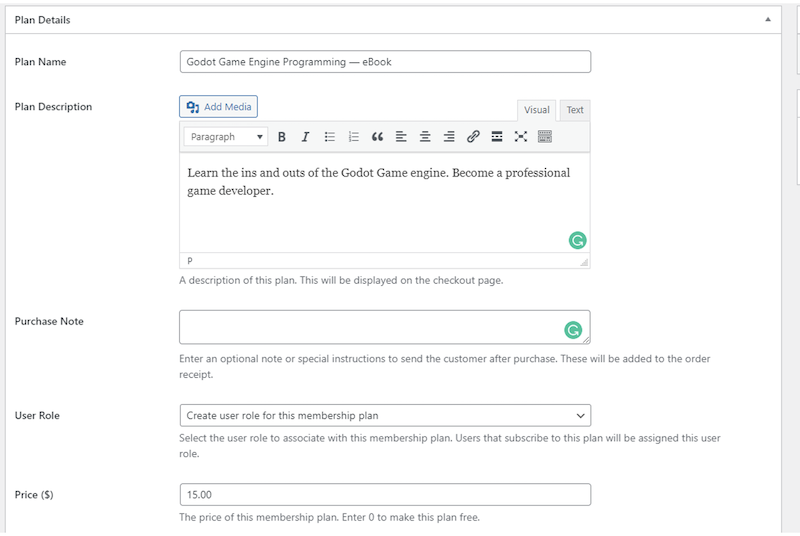The image size is (800, 536).
Task: Open the Paragraph format dropdown
Action: [x=226, y=137]
